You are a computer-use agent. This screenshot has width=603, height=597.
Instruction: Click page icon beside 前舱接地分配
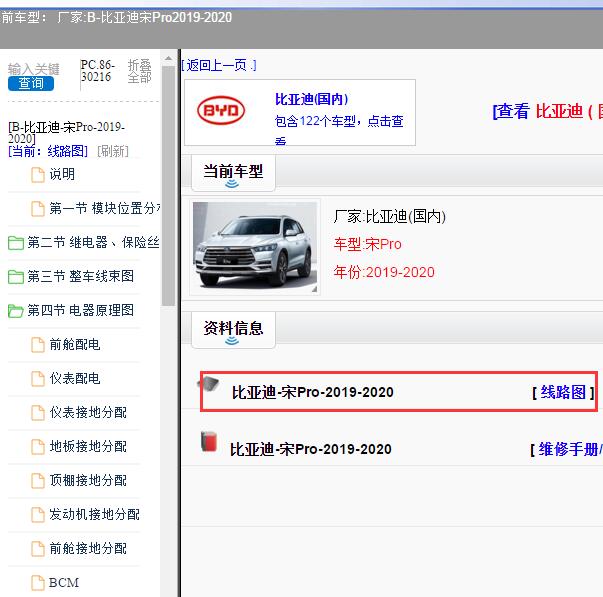point(38,549)
